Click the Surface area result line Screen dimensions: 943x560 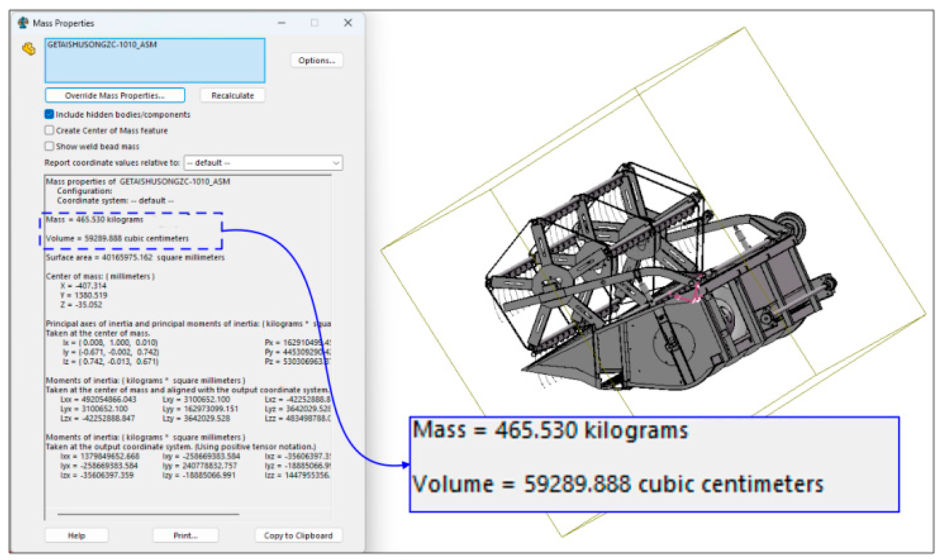[x=135, y=258]
